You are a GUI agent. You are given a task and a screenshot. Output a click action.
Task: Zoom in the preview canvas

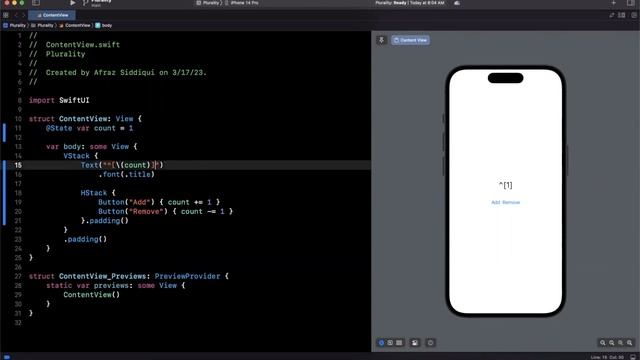629,343
